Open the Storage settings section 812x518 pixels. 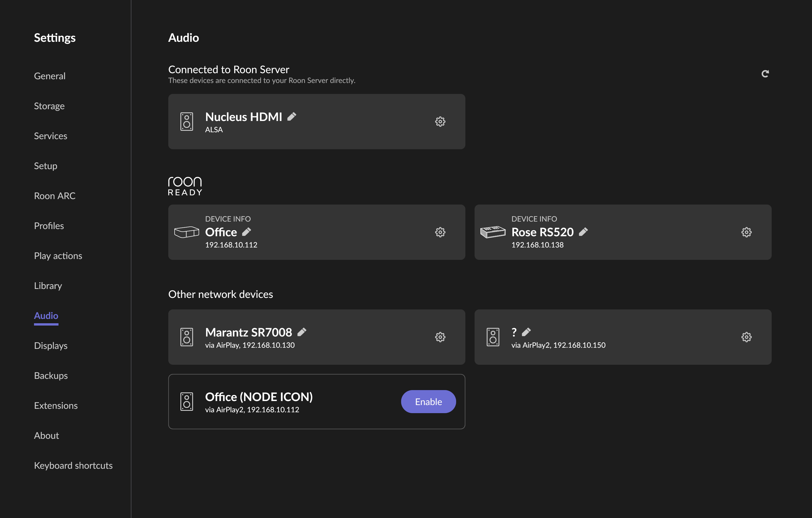[49, 106]
